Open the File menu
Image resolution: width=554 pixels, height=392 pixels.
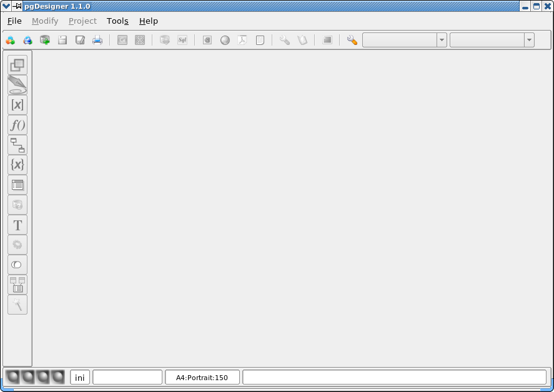coord(14,21)
